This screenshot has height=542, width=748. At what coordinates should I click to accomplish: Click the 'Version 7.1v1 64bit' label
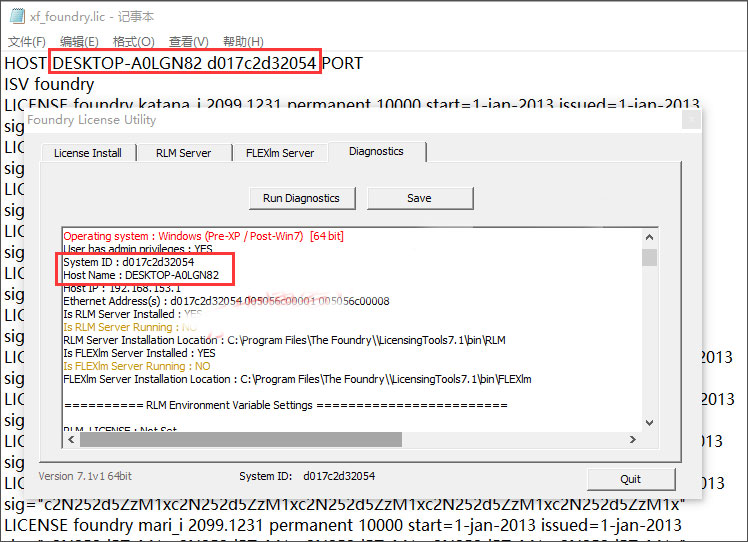(85, 476)
